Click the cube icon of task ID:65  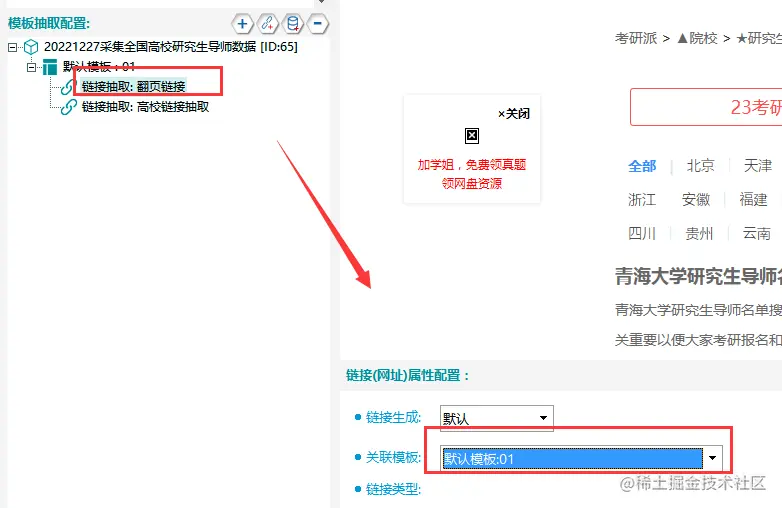coord(31,47)
